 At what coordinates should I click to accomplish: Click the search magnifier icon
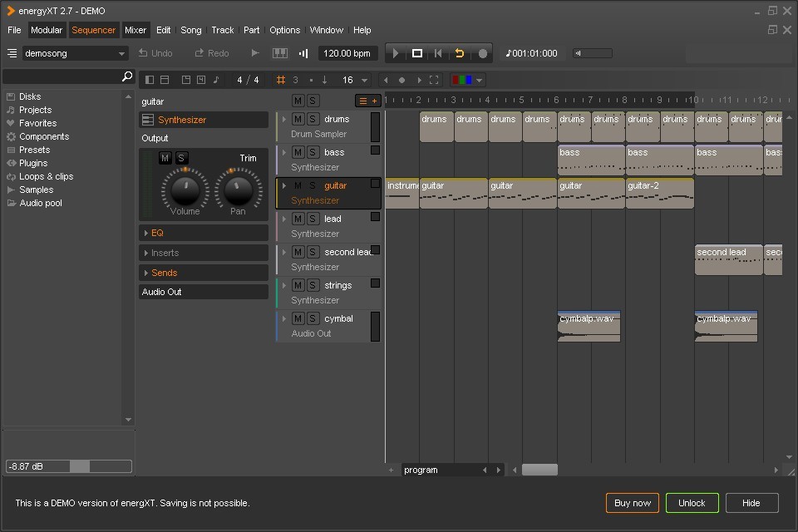pyautogui.click(x=127, y=76)
